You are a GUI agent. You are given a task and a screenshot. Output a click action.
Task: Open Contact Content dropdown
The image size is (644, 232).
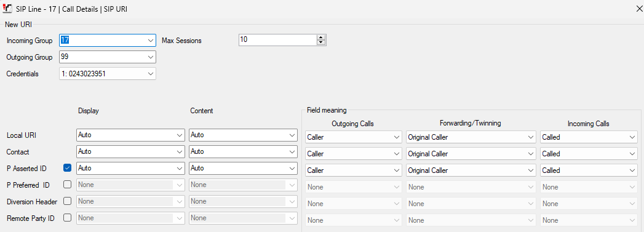tap(243, 151)
